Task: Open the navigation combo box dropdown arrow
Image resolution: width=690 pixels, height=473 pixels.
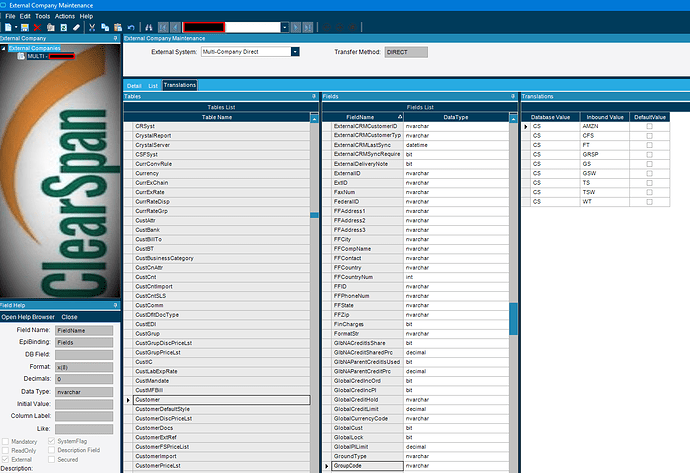Action: point(285,27)
